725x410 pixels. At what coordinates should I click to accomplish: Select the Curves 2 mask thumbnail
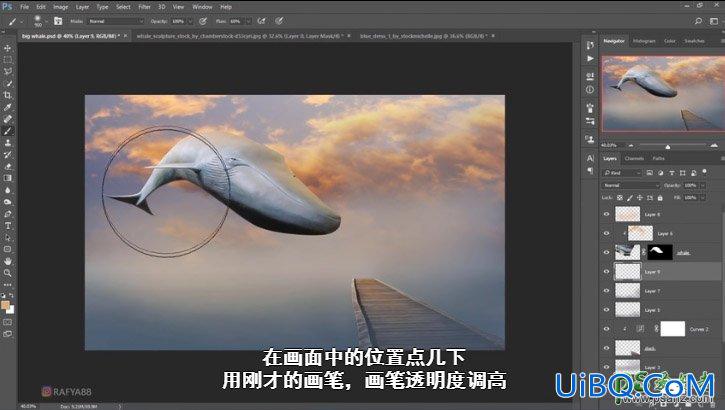(x=673, y=329)
